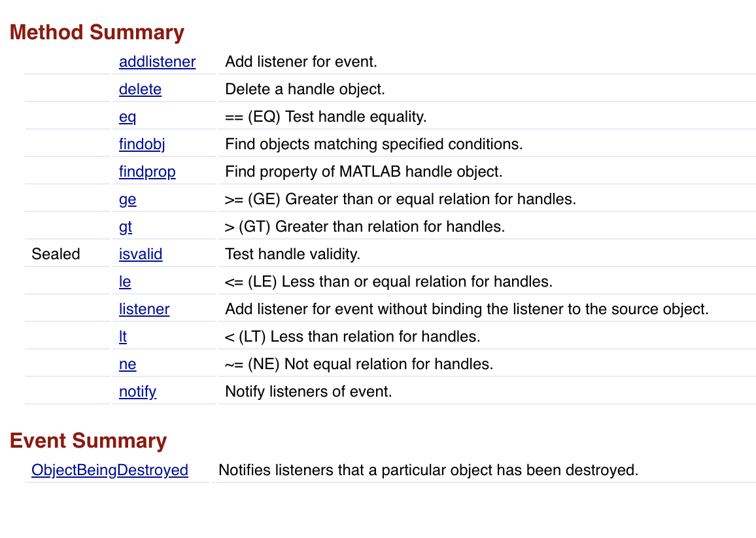The width and height of the screenshot is (756, 538).
Task: Select the lt method link
Action: click(x=123, y=337)
